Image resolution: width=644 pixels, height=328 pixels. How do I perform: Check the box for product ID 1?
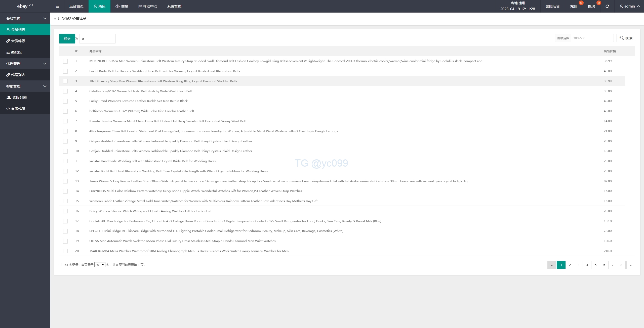(x=65, y=61)
